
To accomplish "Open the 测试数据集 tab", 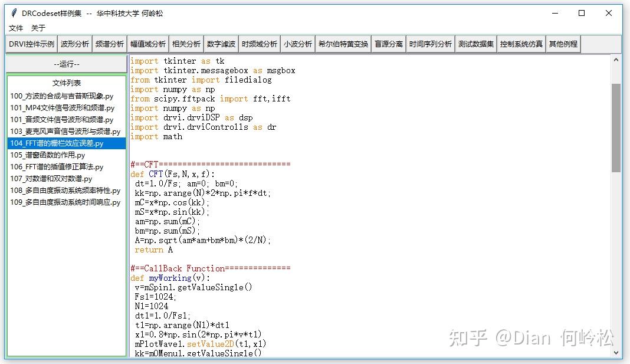I will click(x=476, y=43).
